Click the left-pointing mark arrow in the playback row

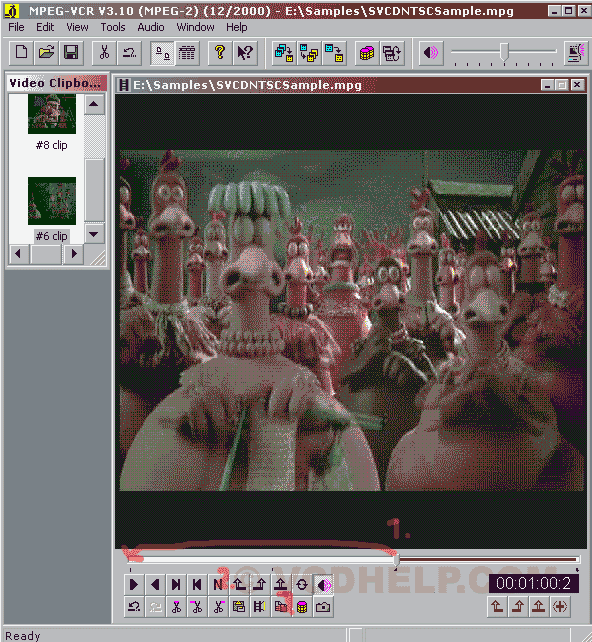[x=239, y=584]
